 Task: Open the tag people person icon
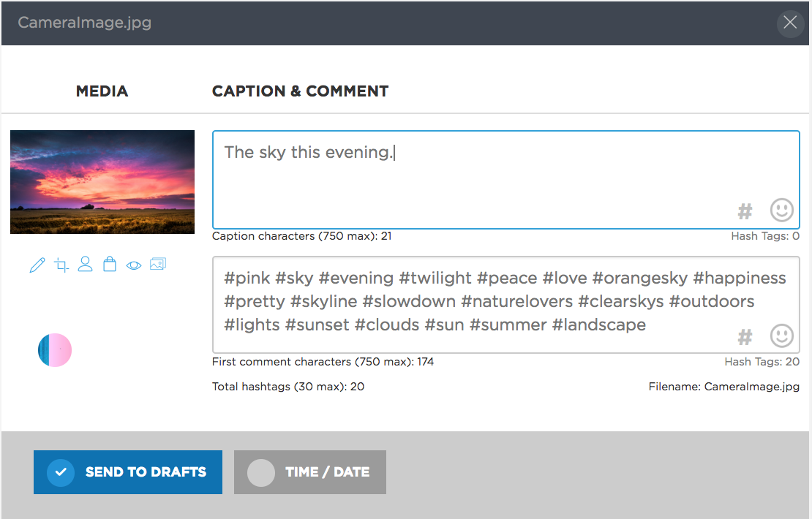tap(85, 264)
